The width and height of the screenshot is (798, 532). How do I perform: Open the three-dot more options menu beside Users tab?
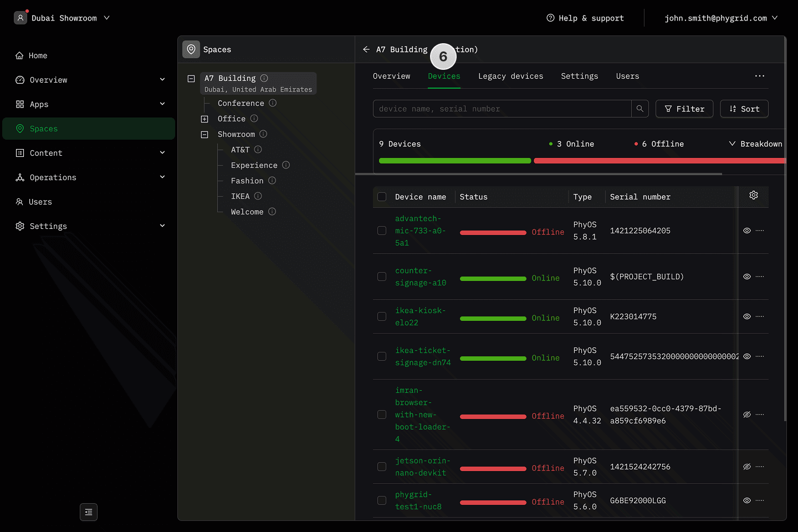759,76
